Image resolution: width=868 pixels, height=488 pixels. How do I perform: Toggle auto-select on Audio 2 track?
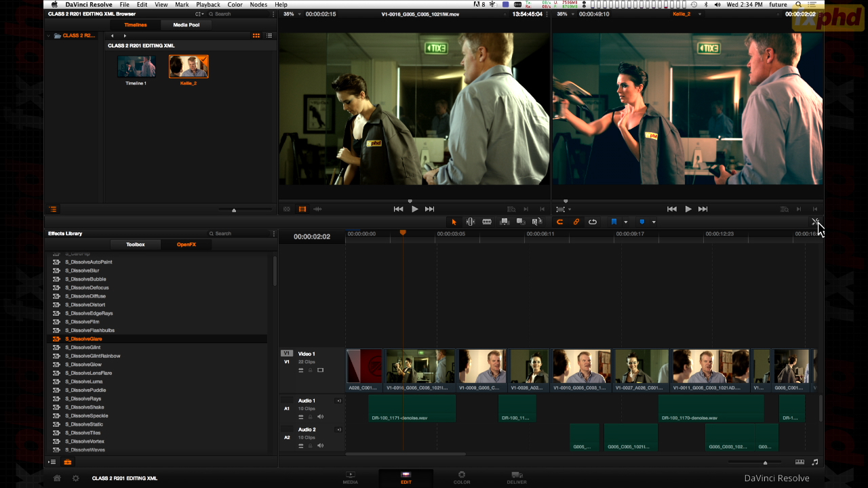coord(301,445)
